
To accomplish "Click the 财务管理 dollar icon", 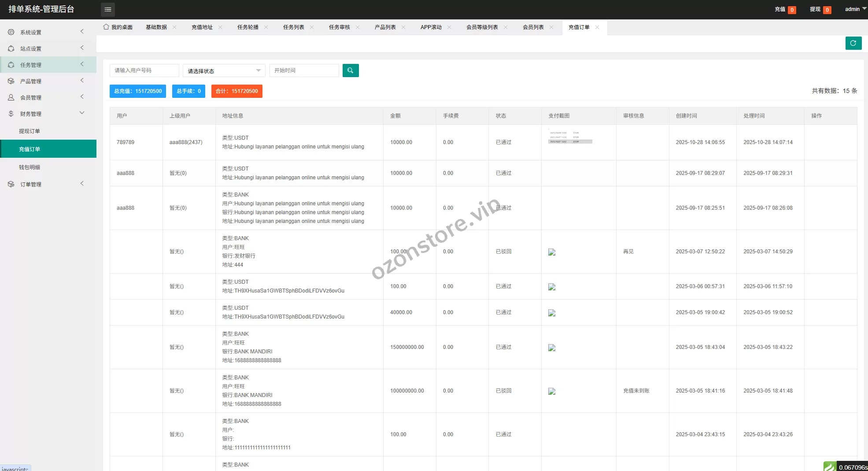I will (11, 114).
